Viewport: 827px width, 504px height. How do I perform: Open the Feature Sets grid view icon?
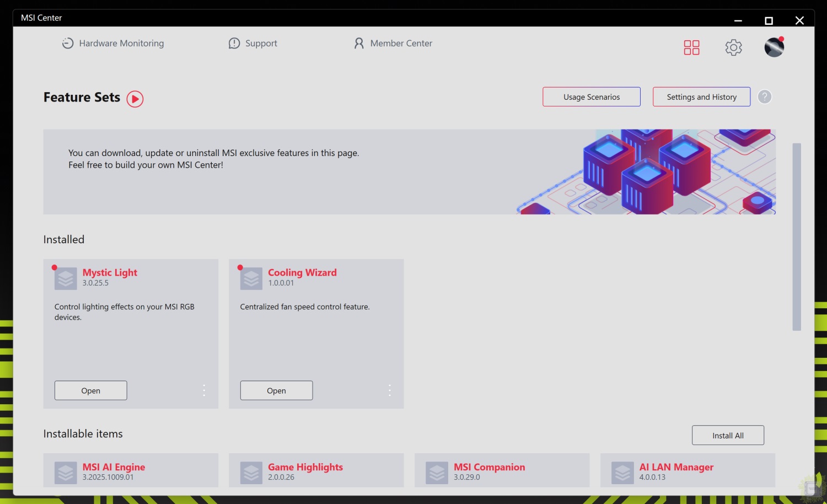coord(691,47)
